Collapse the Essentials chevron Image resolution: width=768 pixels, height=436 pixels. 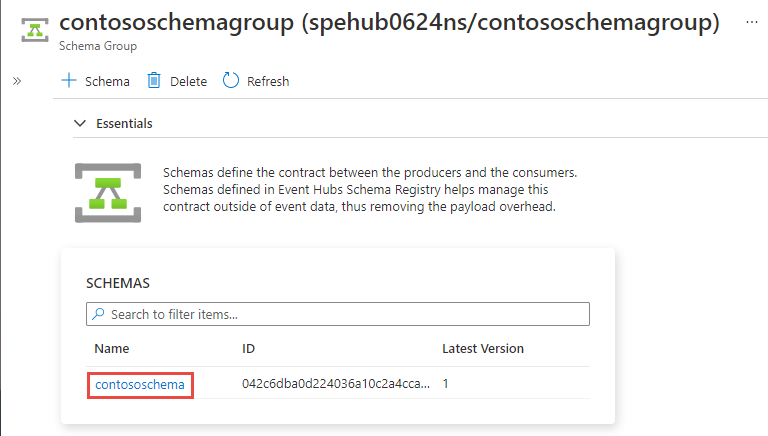click(80, 123)
